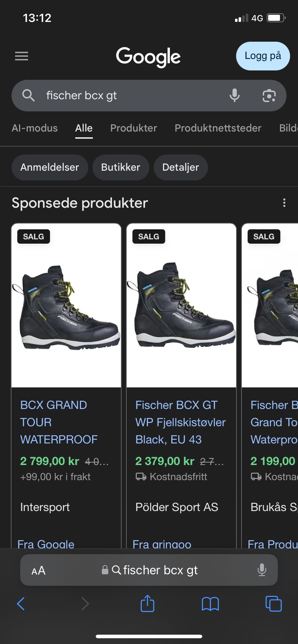Viewport: 298px width, 644px height.
Task: Open the Google hamburger menu
Action: [22, 56]
